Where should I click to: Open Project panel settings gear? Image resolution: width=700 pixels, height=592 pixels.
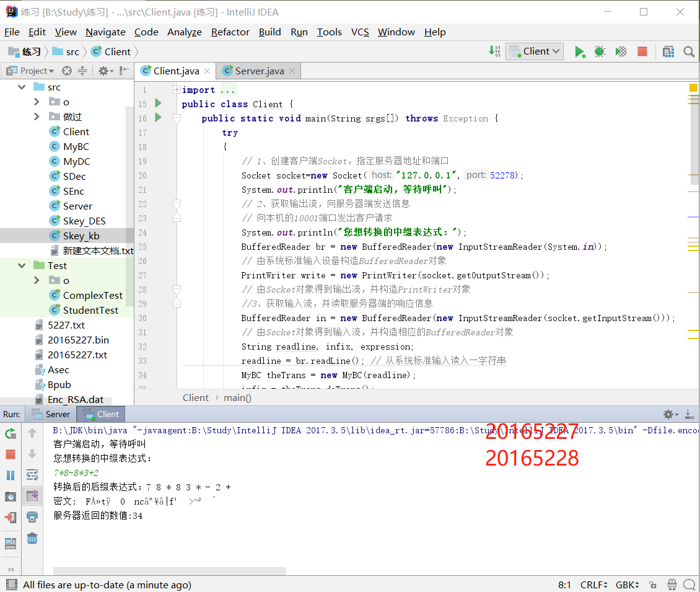[x=105, y=71]
